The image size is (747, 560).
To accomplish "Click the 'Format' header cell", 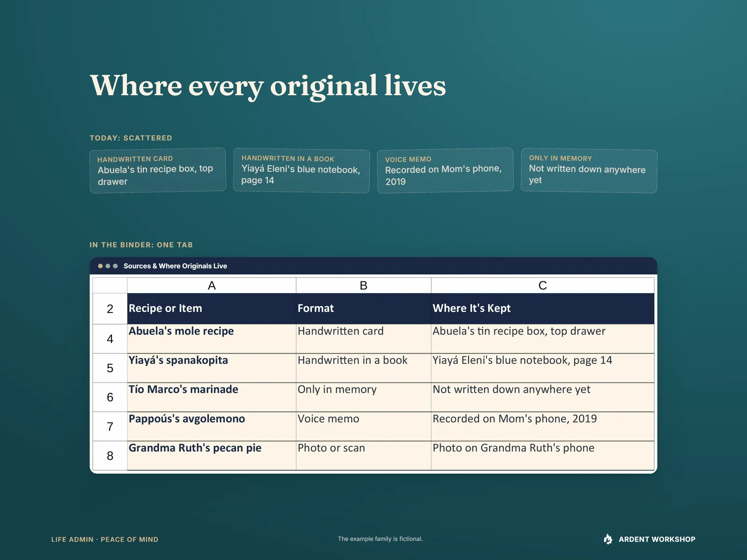I will (364, 308).
